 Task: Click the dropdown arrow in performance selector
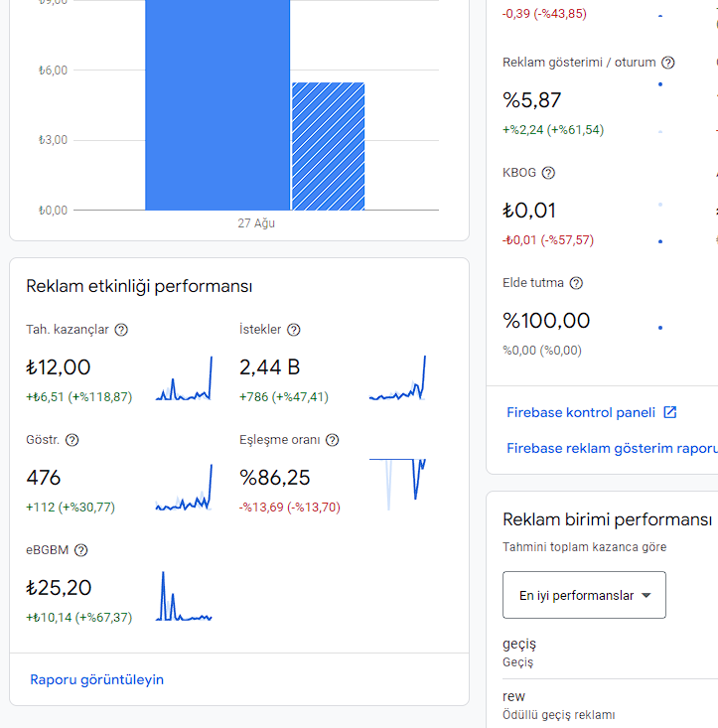pos(646,595)
